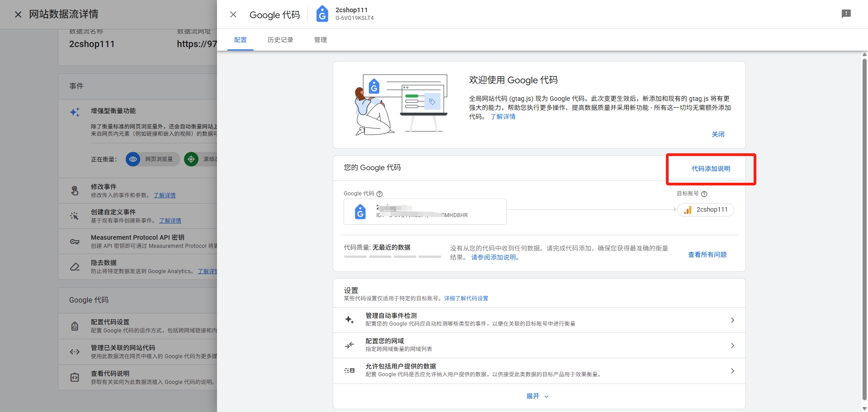Screen dimensions: 868x412
Task: Click the vertical scrollbar on right
Action: pyautogui.click(x=864, y=226)
